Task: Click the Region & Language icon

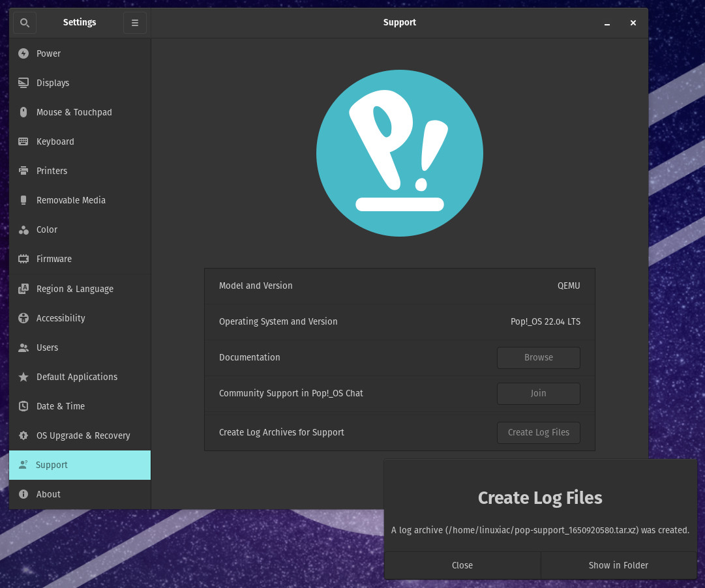Action: [23, 289]
